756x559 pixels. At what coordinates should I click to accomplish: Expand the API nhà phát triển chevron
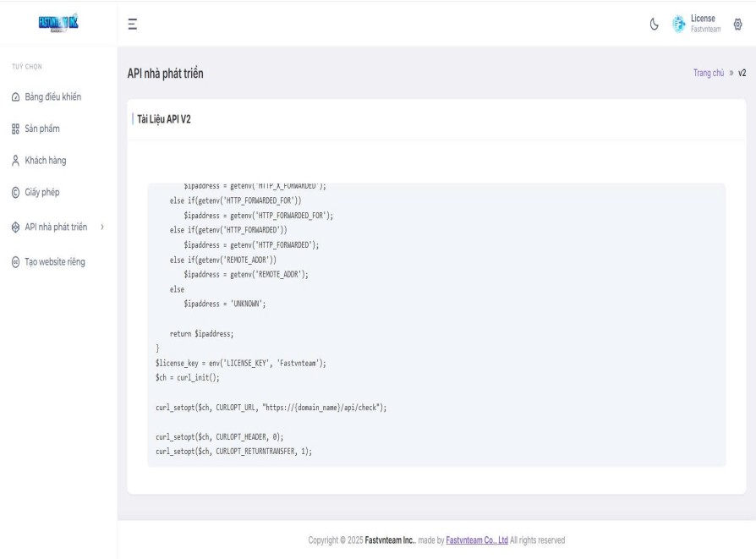pyautogui.click(x=101, y=227)
